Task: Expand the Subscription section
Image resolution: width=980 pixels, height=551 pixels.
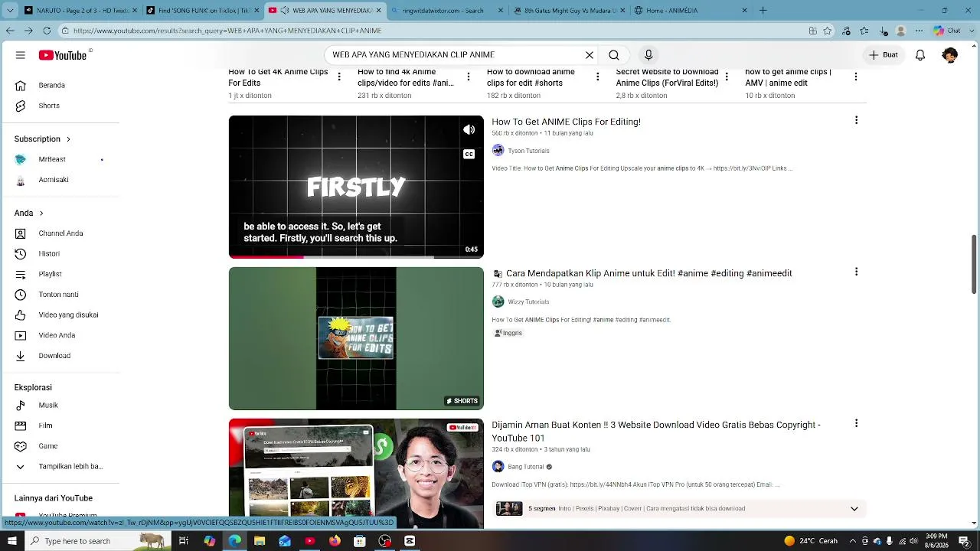Action: click(x=43, y=139)
